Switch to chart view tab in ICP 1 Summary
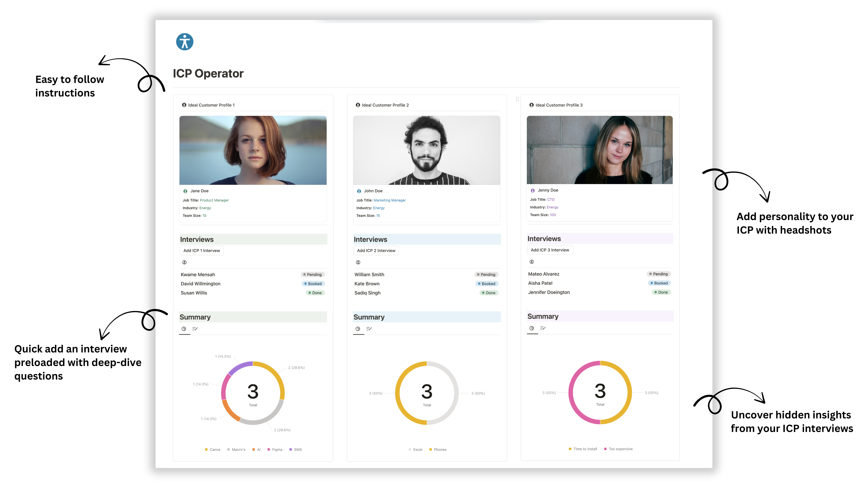868x488 pixels. click(184, 329)
